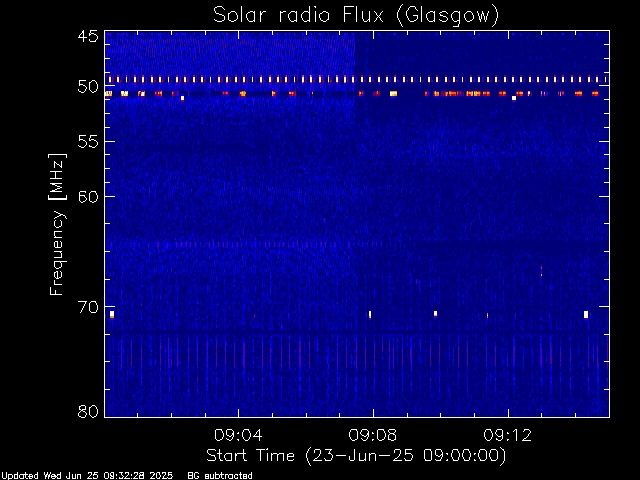Click the 09:12 time tick label

(508, 435)
